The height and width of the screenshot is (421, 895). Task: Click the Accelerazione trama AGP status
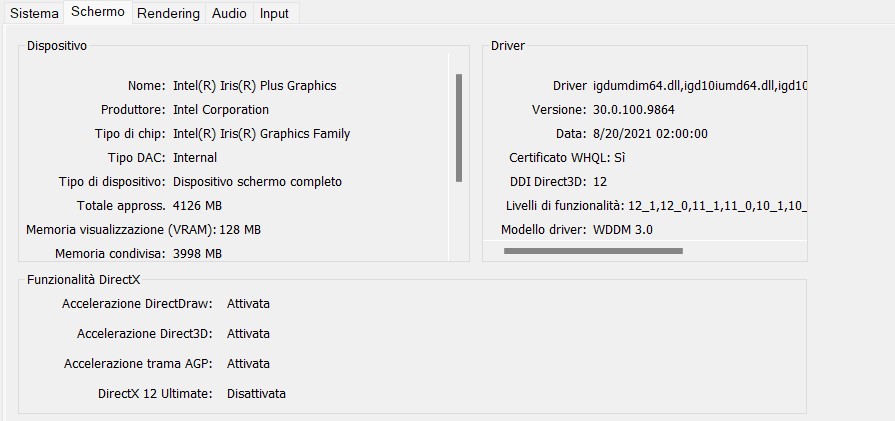(248, 363)
